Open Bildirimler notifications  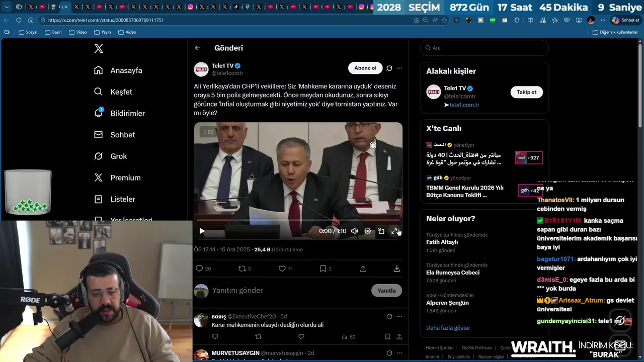[119, 113]
